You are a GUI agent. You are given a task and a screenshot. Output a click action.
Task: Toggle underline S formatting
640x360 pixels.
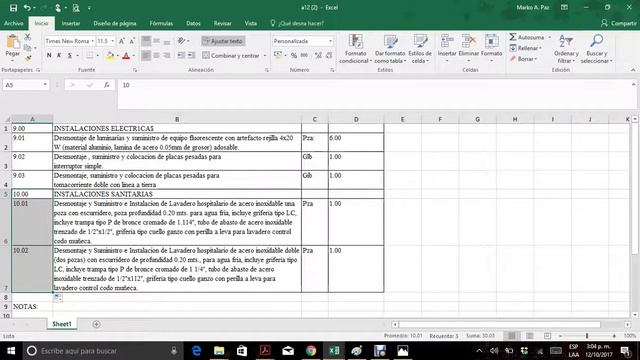coord(69,56)
